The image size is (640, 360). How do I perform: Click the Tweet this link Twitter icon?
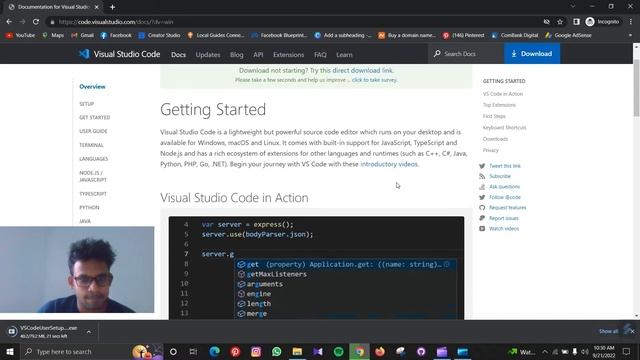tap(482, 166)
